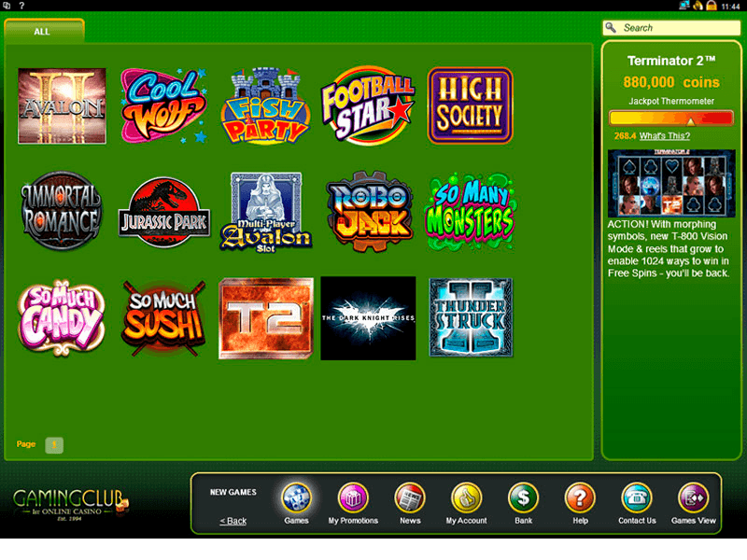Click the 11:44 clock in top bar
Screen dimensions: 747x560
click(730, 7)
